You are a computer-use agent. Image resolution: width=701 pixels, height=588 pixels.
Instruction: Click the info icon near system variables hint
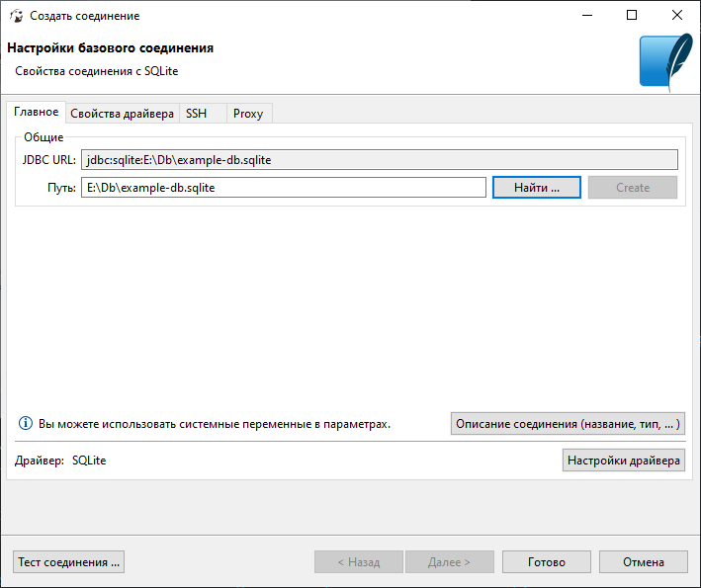click(26, 423)
